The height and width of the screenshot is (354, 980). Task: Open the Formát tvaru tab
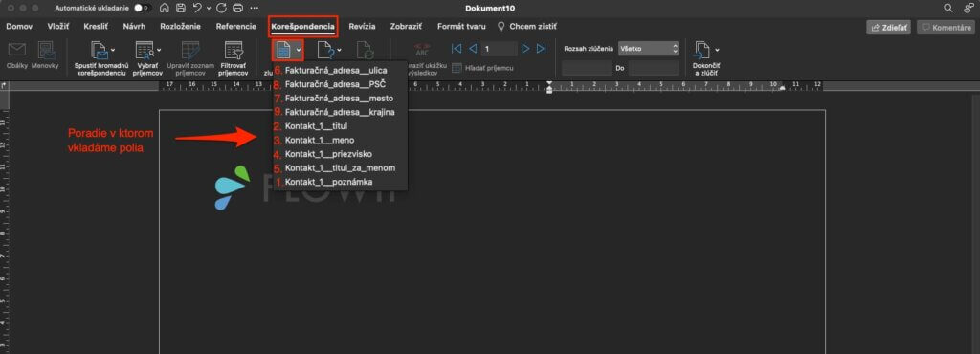click(461, 26)
